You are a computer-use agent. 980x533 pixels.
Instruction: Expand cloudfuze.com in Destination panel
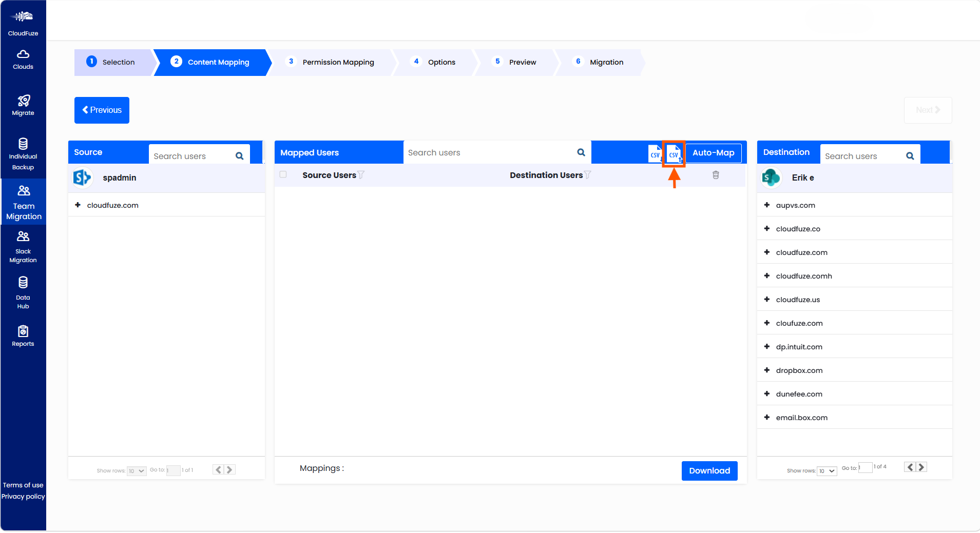pos(766,252)
